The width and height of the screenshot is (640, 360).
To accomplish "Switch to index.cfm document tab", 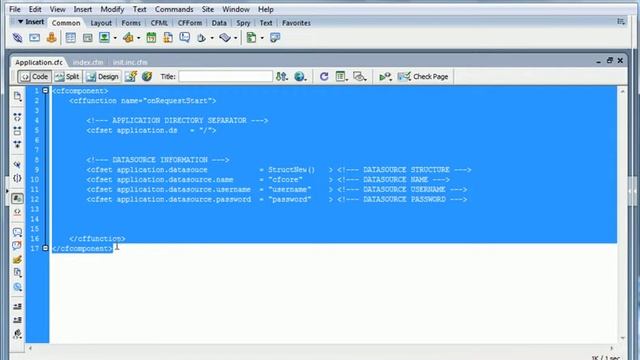I will pyautogui.click(x=88, y=62).
